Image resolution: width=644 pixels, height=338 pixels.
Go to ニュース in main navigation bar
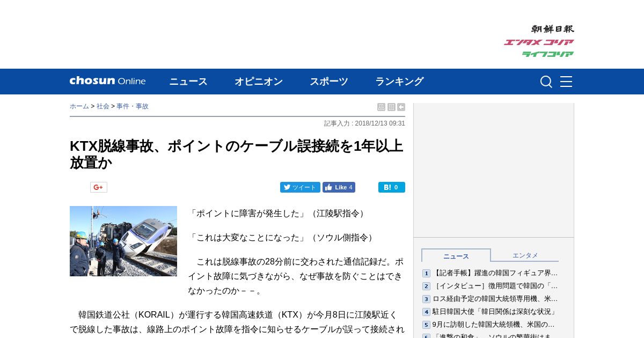(x=188, y=82)
